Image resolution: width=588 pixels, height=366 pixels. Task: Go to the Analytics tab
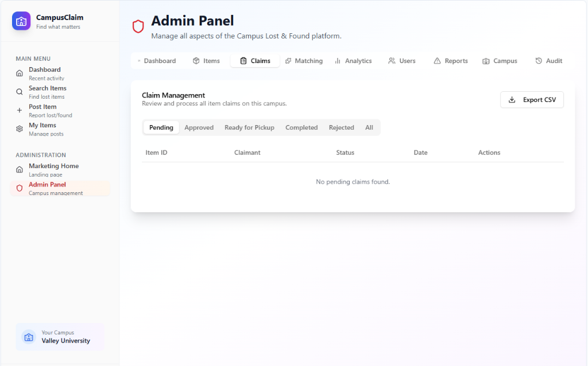[x=353, y=61]
